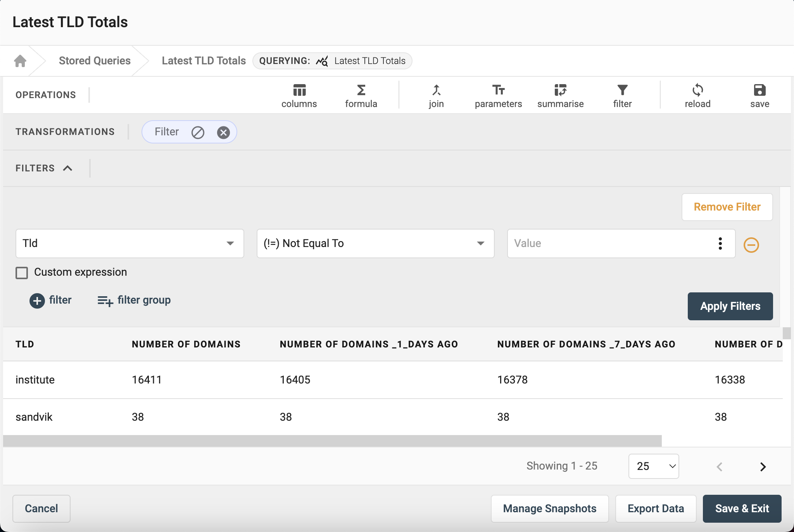This screenshot has width=794, height=532.
Task: Navigate to Stored Queries breadcrumb
Action: pos(95,61)
